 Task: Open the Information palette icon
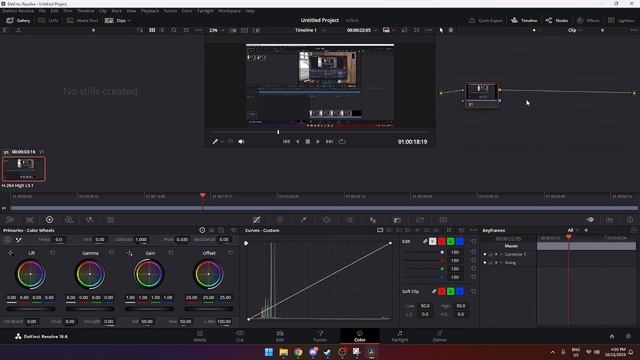click(x=630, y=220)
